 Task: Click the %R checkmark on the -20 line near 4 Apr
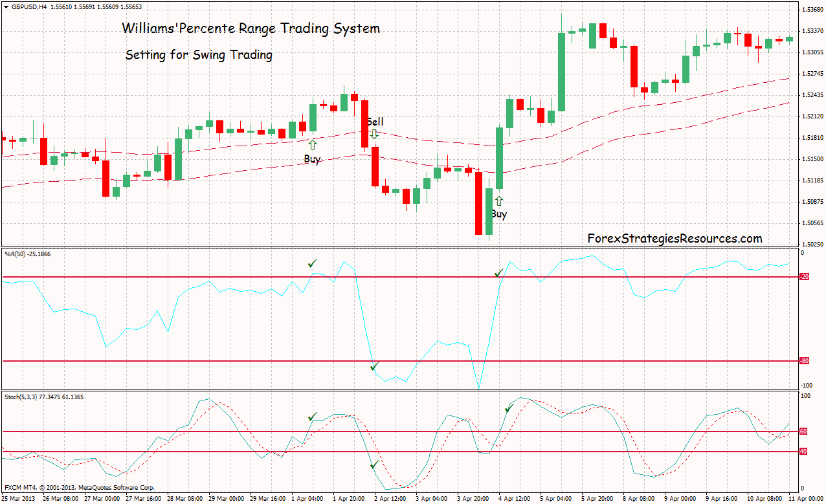click(499, 274)
